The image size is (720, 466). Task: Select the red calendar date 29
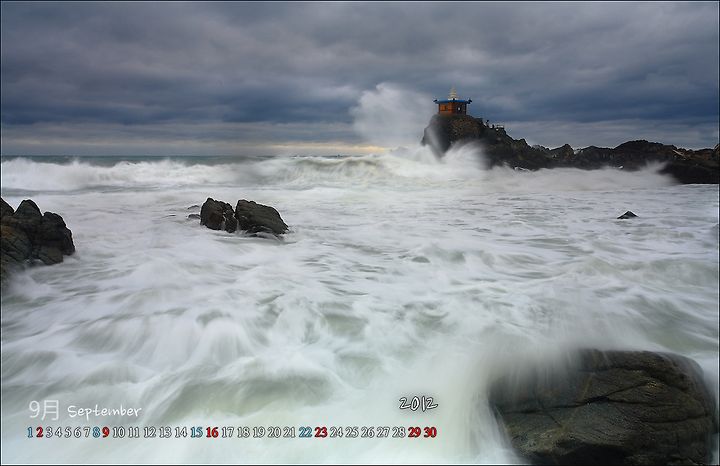coord(414,432)
